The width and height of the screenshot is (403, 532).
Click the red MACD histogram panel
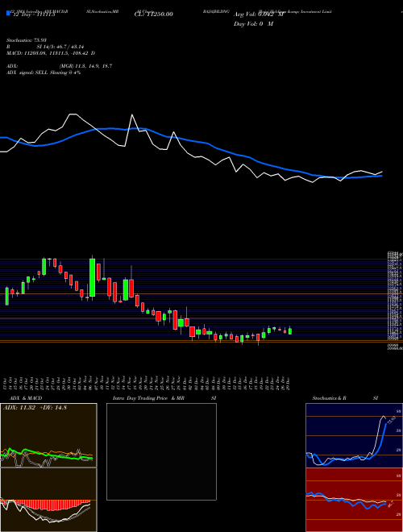pos(48,500)
